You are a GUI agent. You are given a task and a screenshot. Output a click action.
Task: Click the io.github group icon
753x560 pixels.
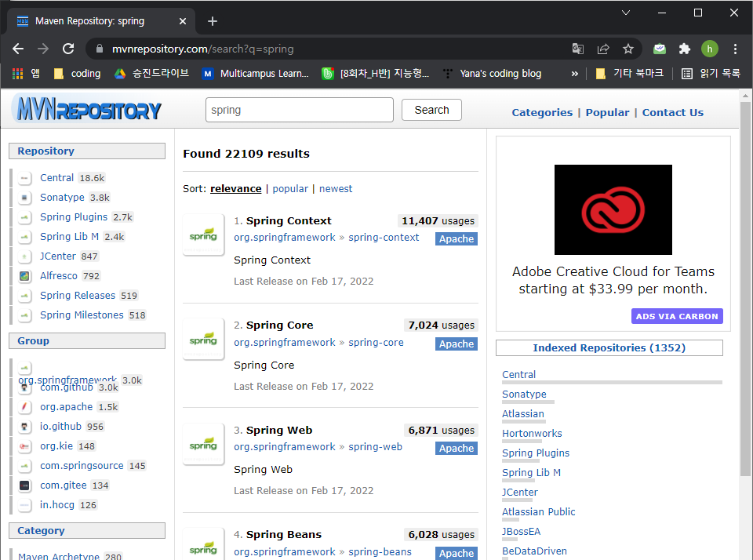[x=24, y=427]
